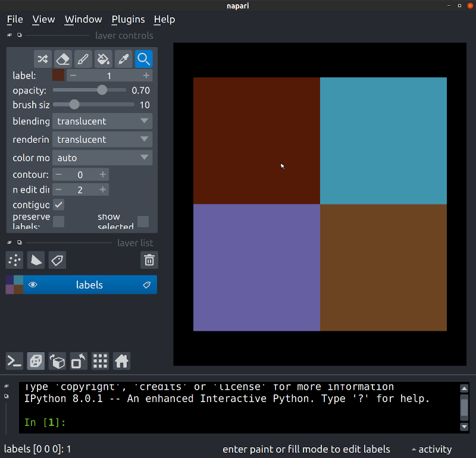Activate the fill bucket tool
This screenshot has height=458, width=476.
[103, 59]
